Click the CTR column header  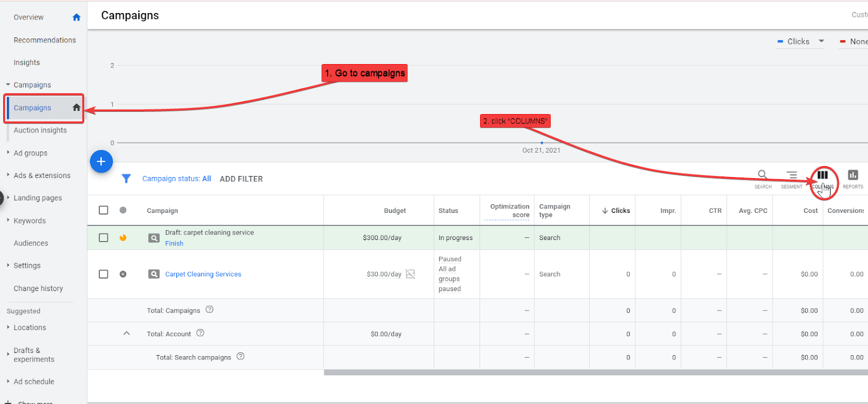click(x=715, y=211)
